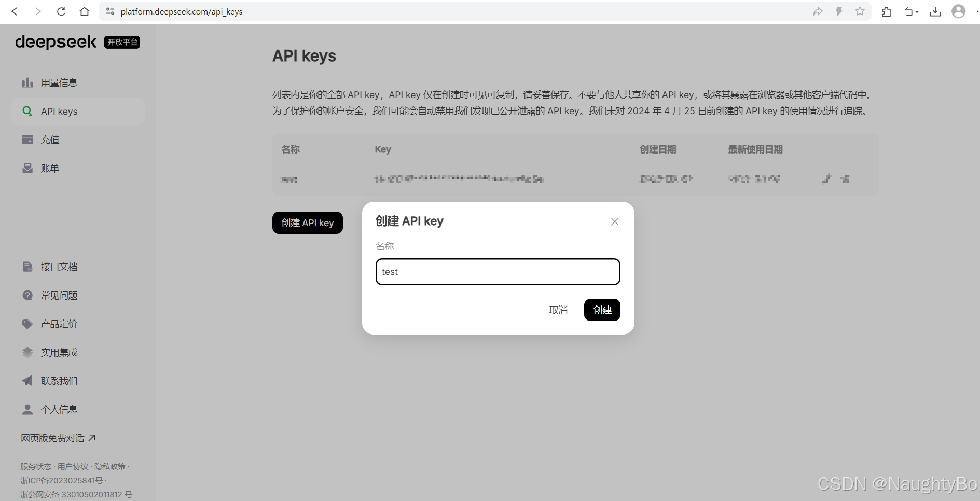Open 联系我们 in the sidebar
This screenshot has width=980, height=501.
(x=78, y=381)
